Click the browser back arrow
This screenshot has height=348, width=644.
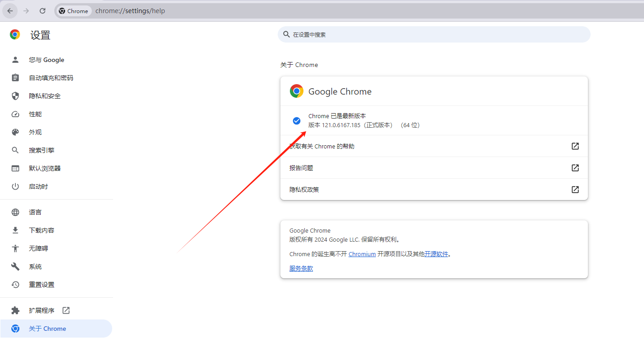[10, 11]
